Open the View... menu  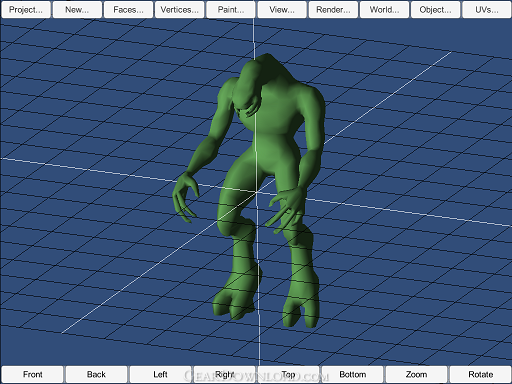[282, 10]
